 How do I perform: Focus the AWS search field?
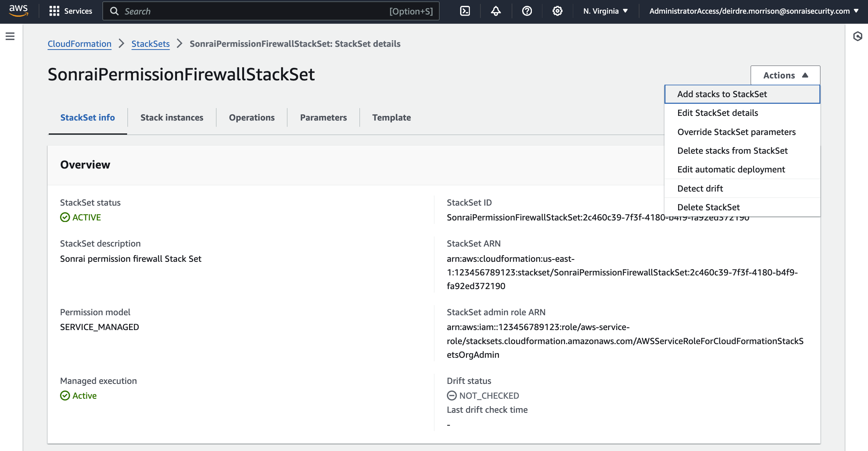click(271, 11)
